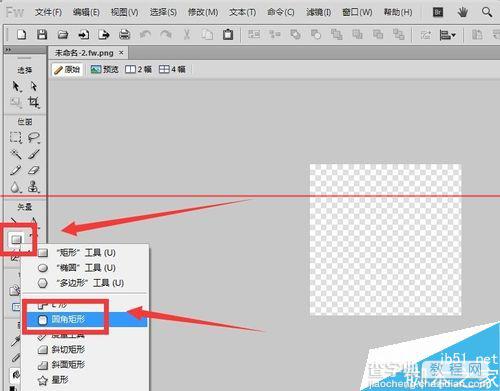The width and height of the screenshot is (500, 391).
Task: Choose the "椭圆" 工具 (U) entry
Action: coord(85,268)
